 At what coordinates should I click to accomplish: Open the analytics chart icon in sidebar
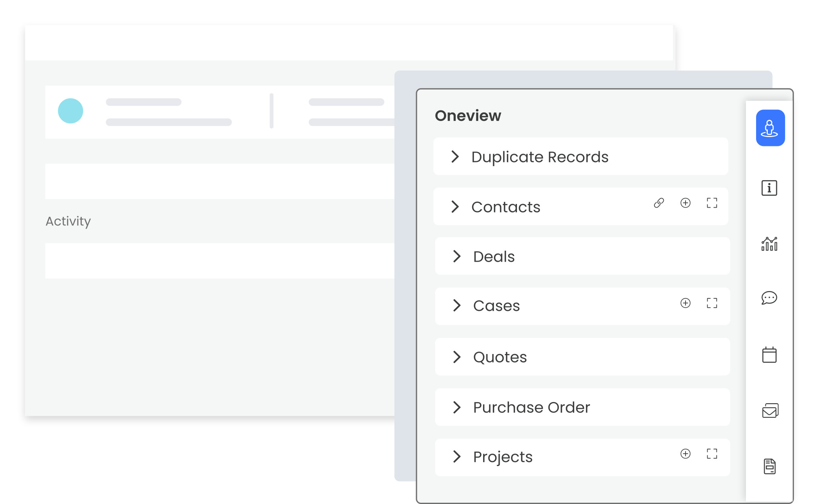tap(769, 244)
